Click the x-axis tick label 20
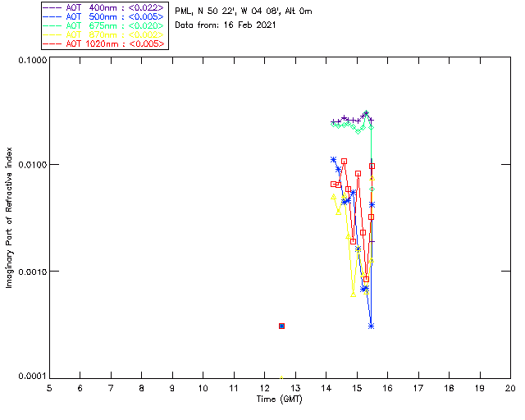The height and width of the screenshot is (420, 525). pos(510,388)
